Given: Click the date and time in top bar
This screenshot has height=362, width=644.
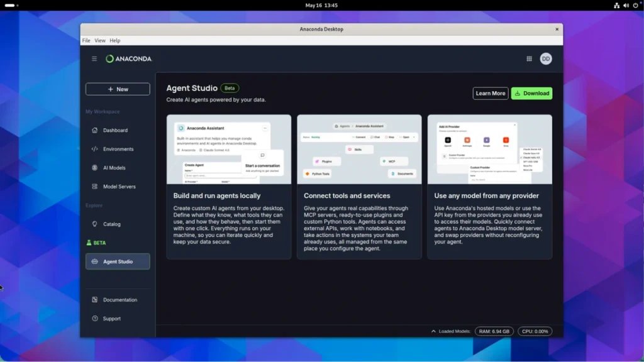Looking at the screenshot, I should (321, 5).
